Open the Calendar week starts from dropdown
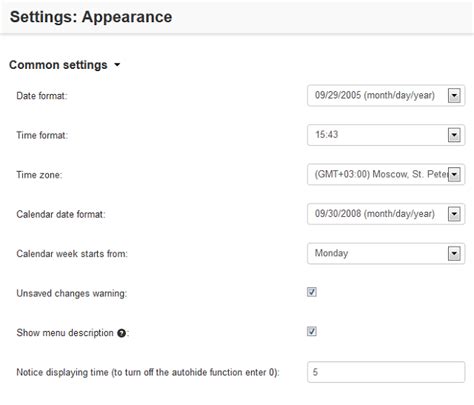Screen dimensions: 474x405 tap(386, 253)
